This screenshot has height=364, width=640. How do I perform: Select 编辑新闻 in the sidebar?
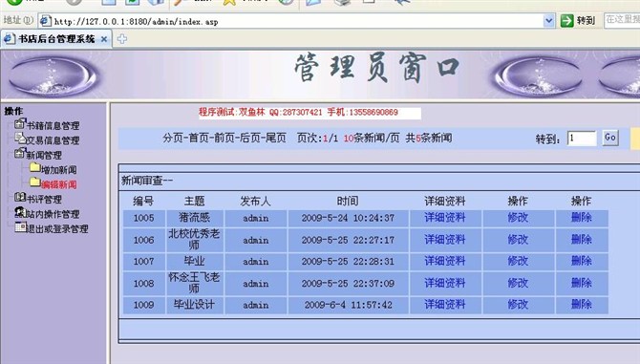(x=59, y=184)
